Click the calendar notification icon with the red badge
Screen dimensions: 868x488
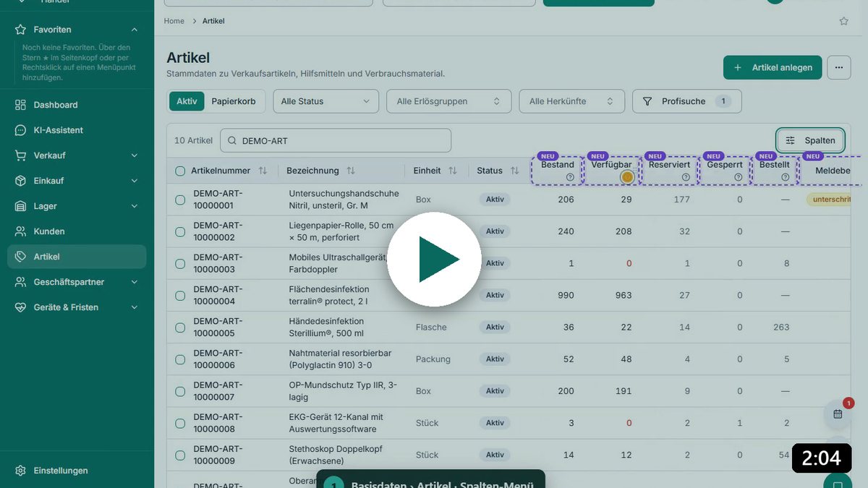pos(838,414)
